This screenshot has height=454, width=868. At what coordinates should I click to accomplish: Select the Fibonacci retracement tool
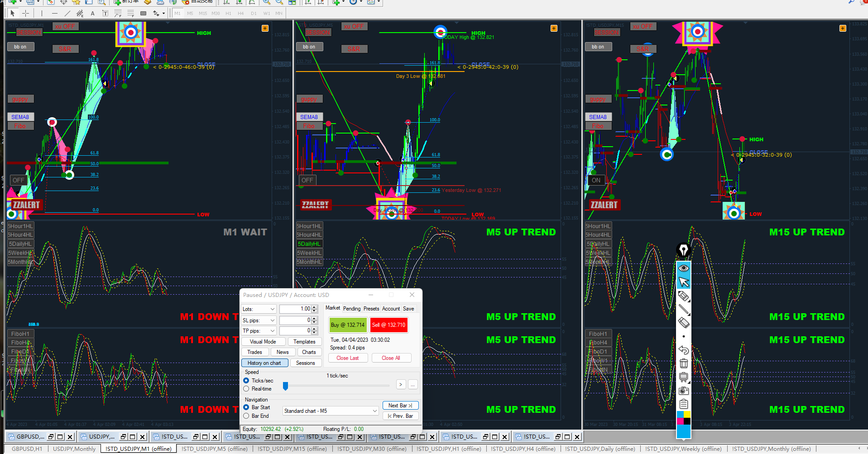[118, 13]
